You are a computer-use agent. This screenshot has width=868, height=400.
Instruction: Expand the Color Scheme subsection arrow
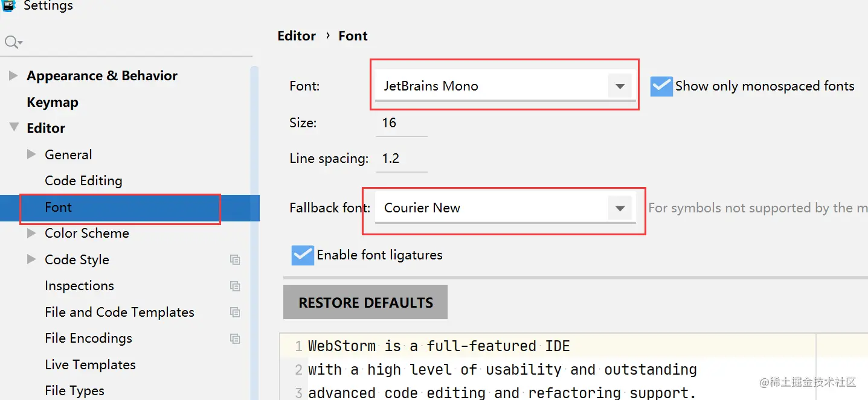point(31,233)
